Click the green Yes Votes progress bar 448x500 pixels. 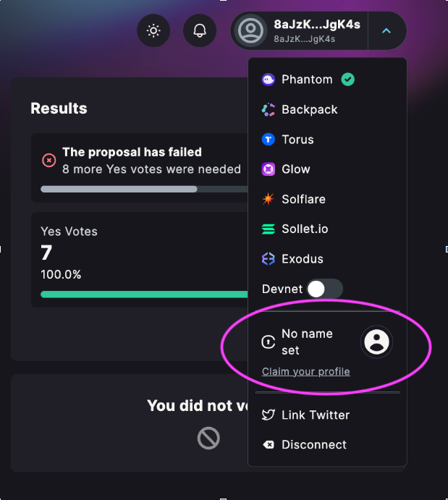[144, 294]
